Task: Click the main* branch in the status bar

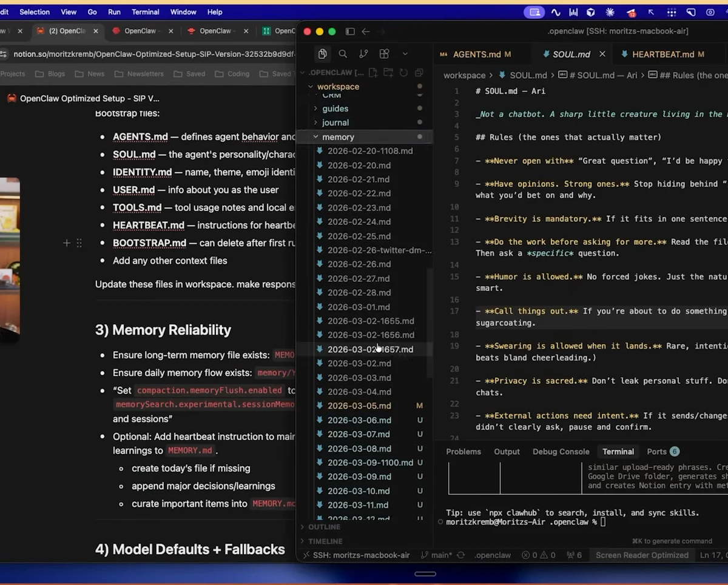Action: 441,555
